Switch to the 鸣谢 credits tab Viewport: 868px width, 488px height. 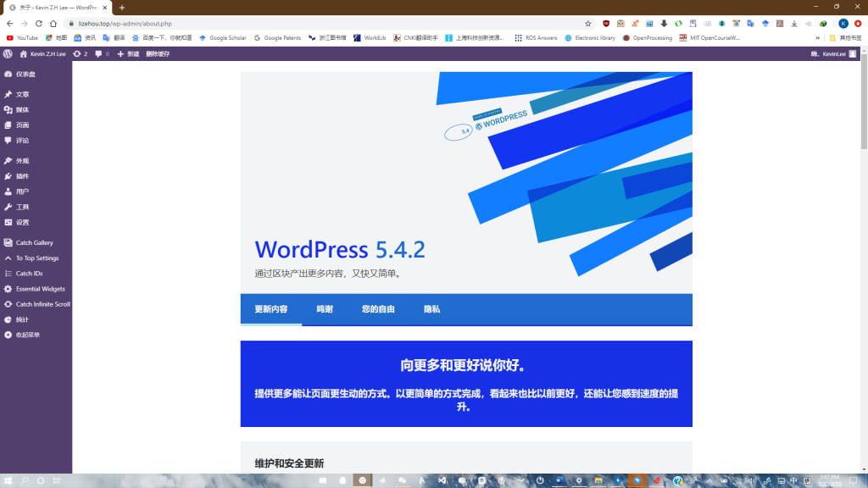[x=325, y=309]
